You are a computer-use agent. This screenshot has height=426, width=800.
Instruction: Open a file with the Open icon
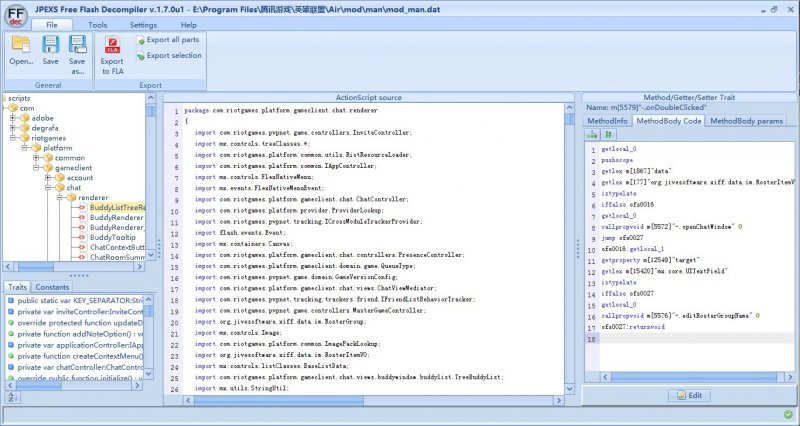coord(21,44)
